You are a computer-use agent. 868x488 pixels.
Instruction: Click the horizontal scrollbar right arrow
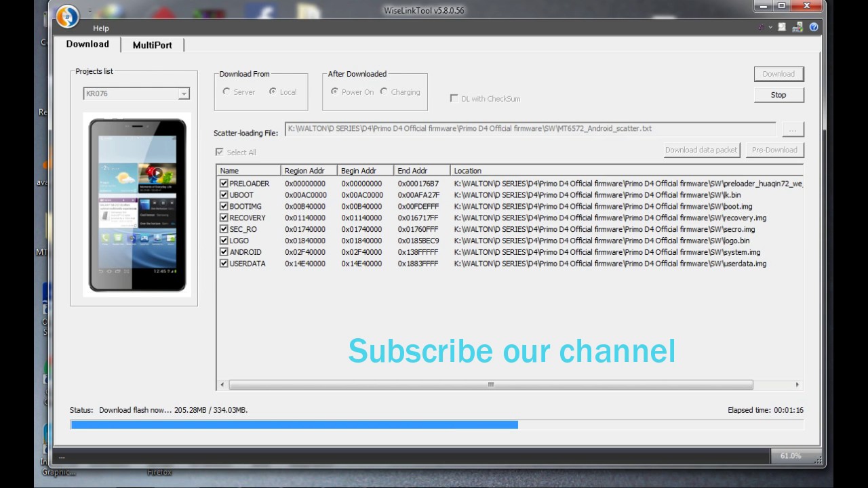coord(797,385)
